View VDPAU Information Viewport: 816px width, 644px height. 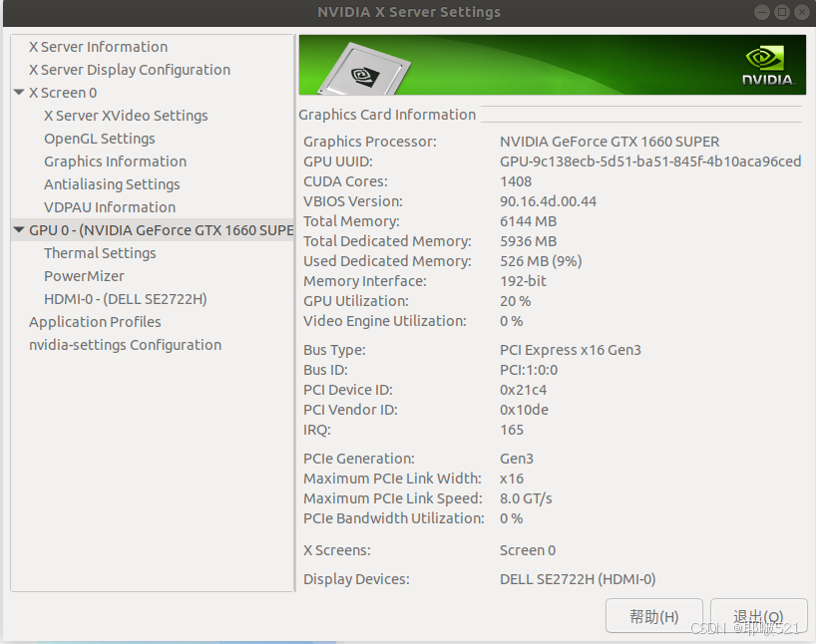pyautogui.click(x=109, y=206)
